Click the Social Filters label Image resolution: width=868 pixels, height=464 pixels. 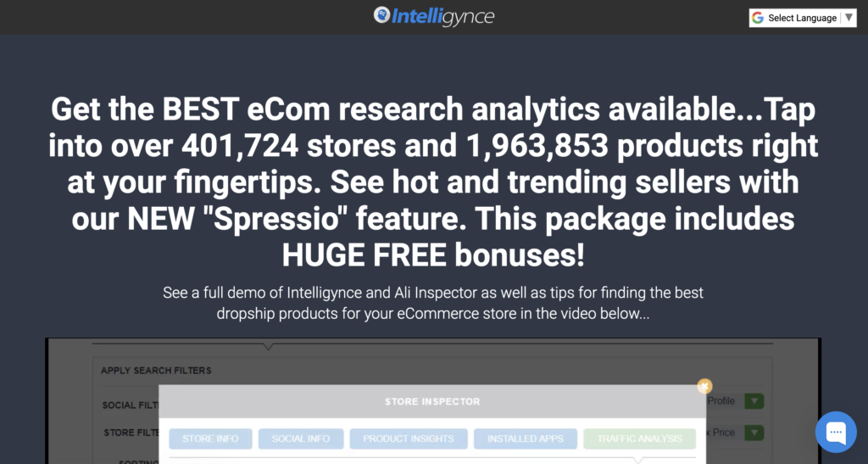coord(131,405)
